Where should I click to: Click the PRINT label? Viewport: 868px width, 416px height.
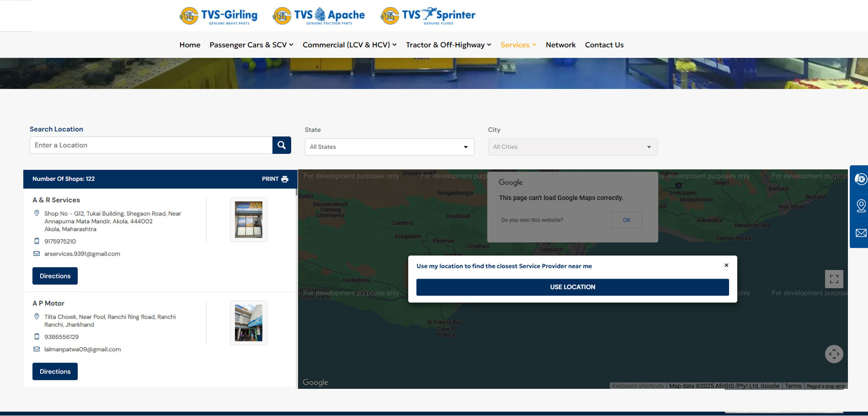[270, 179]
